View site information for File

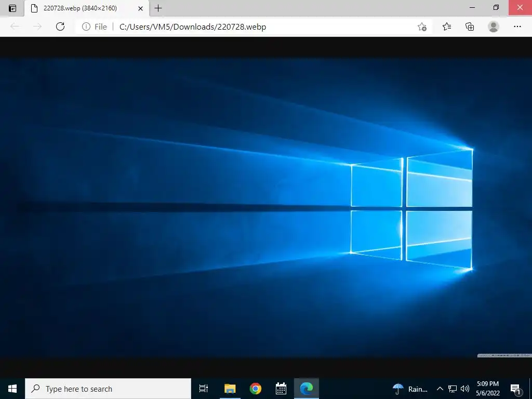(95, 27)
